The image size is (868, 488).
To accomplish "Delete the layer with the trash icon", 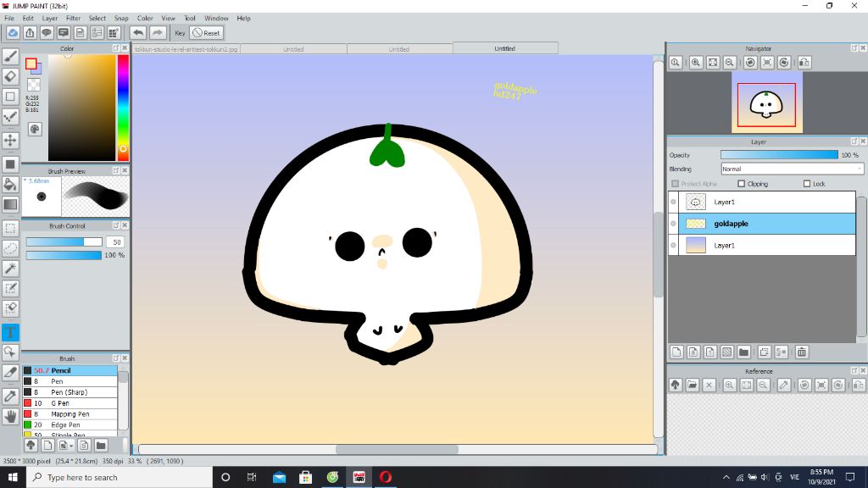I will coord(802,352).
